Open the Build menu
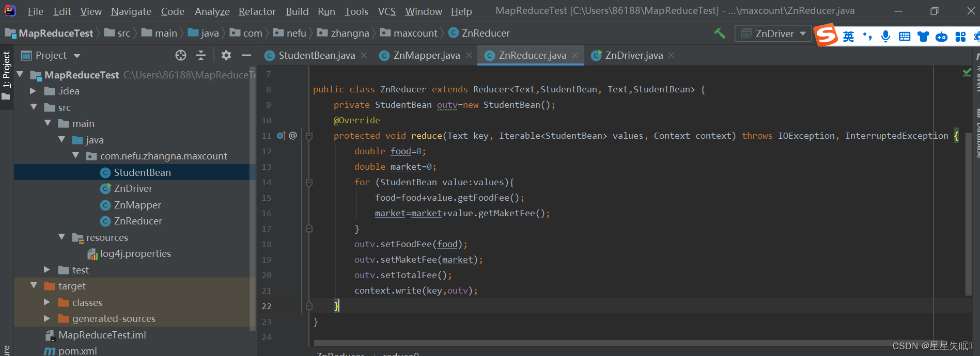Screen dimensions: 980x356 [x=297, y=11]
